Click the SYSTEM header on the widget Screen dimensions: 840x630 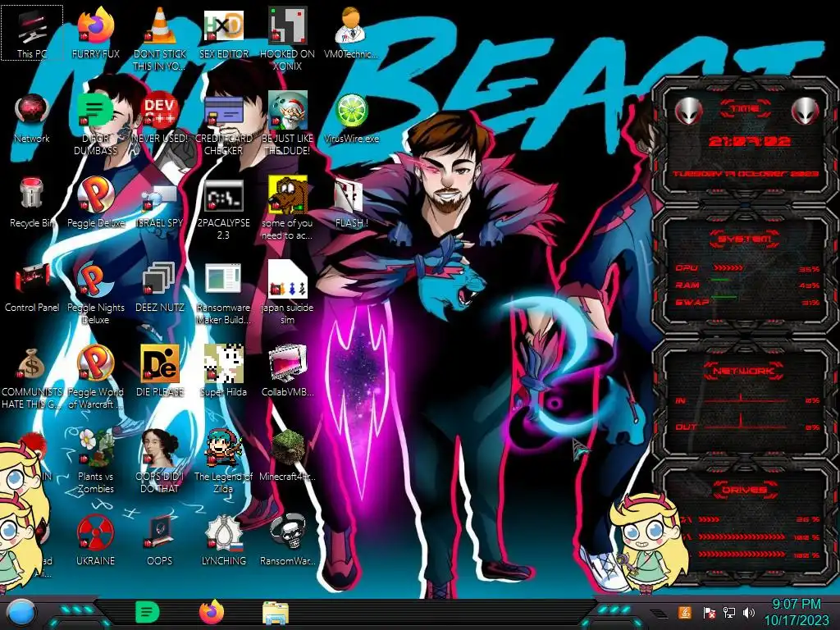pos(745,239)
